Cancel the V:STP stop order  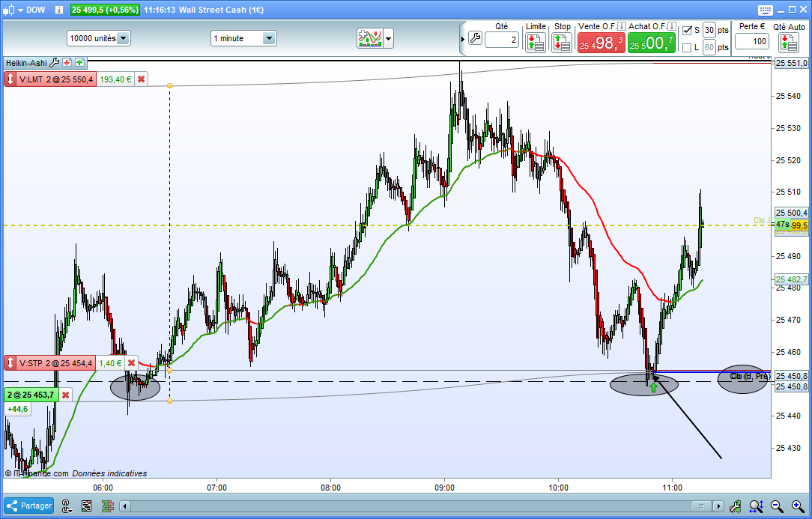tap(132, 363)
